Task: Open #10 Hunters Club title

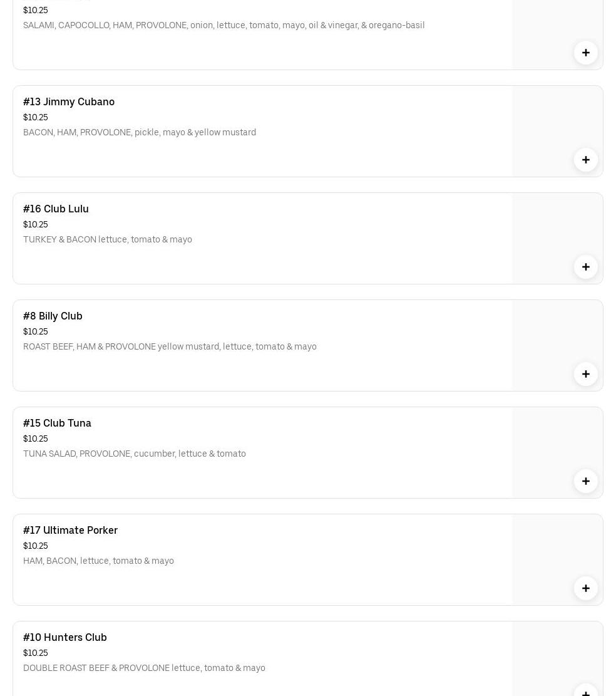Action: pyautogui.click(x=65, y=637)
